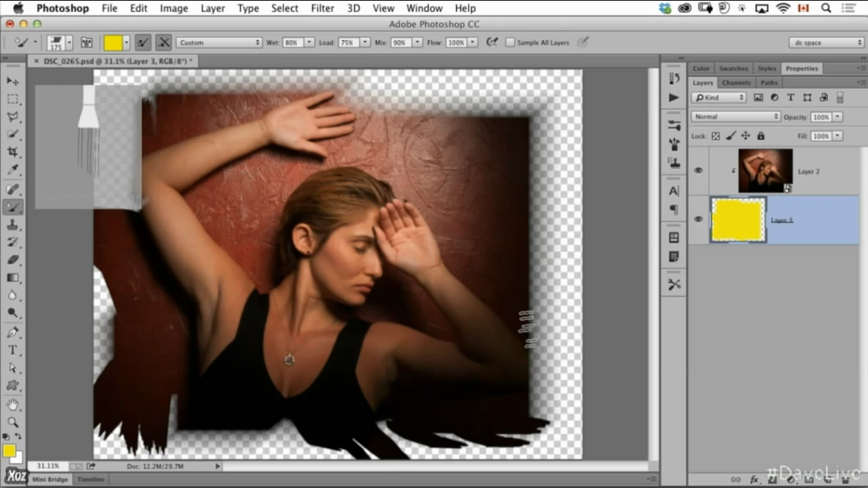This screenshot has height=488, width=868.
Task: Select the Hand tool
Action: point(13,405)
